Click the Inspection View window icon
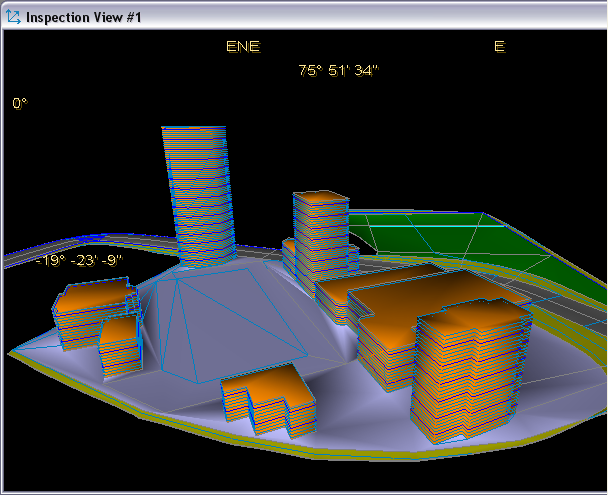 13,17
